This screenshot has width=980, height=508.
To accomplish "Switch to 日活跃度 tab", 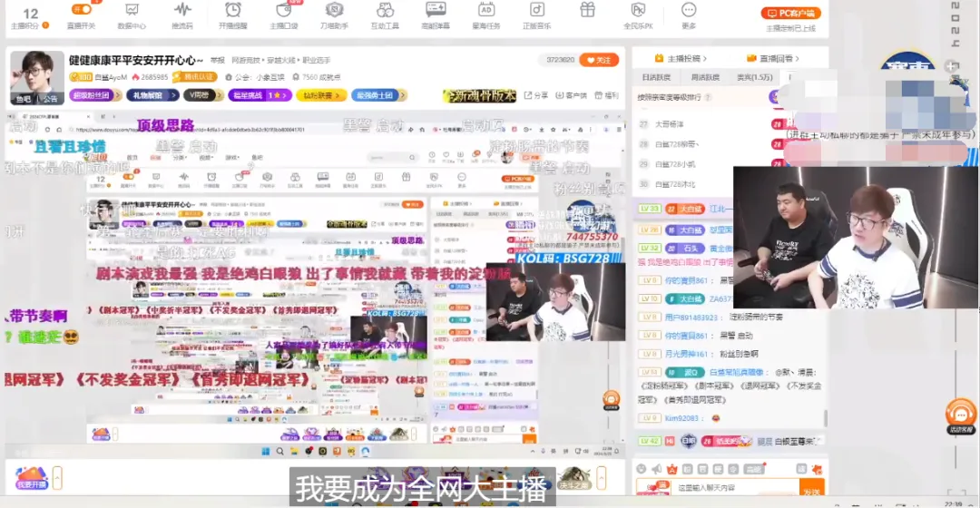I will pyautogui.click(x=656, y=77).
